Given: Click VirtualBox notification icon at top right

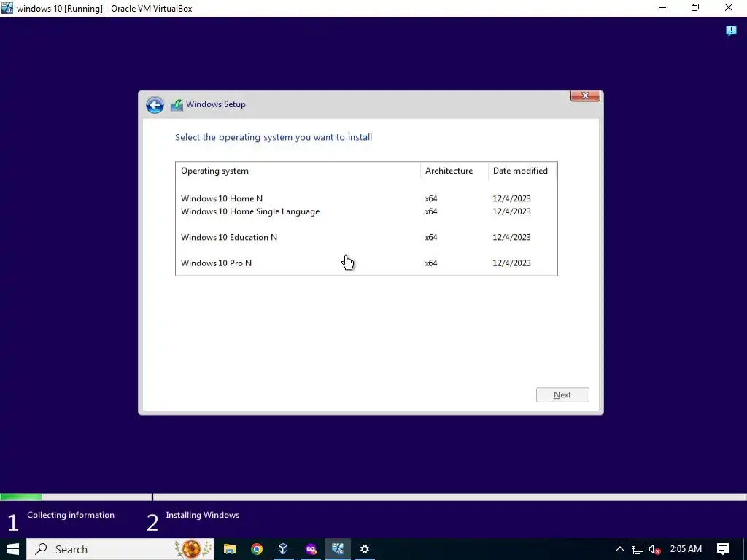Looking at the screenshot, I should [731, 31].
